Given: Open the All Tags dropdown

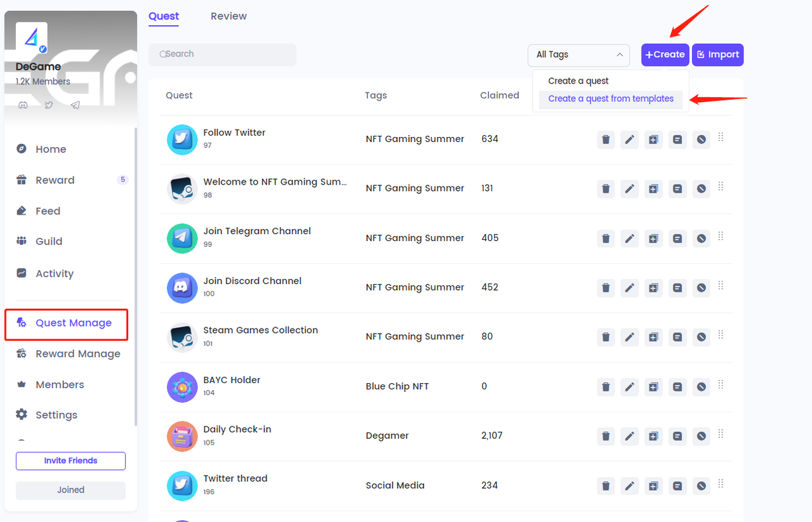Looking at the screenshot, I should tap(579, 55).
